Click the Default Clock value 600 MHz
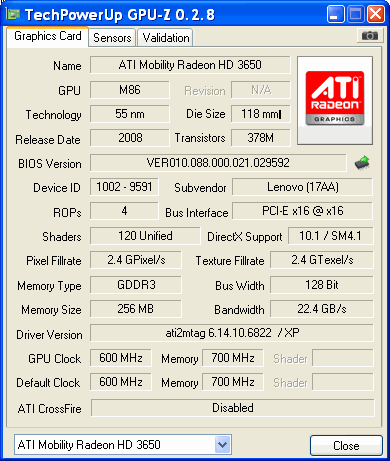This screenshot has width=390, height=461. (121, 382)
